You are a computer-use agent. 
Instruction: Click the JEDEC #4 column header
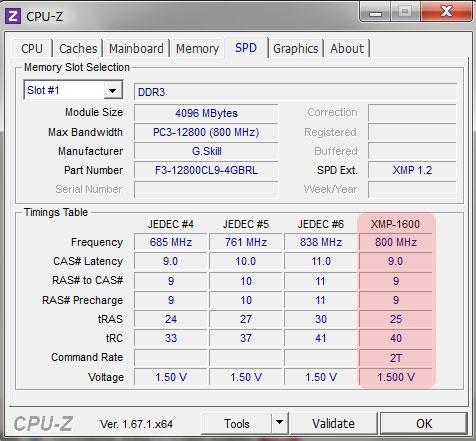(171, 224)
